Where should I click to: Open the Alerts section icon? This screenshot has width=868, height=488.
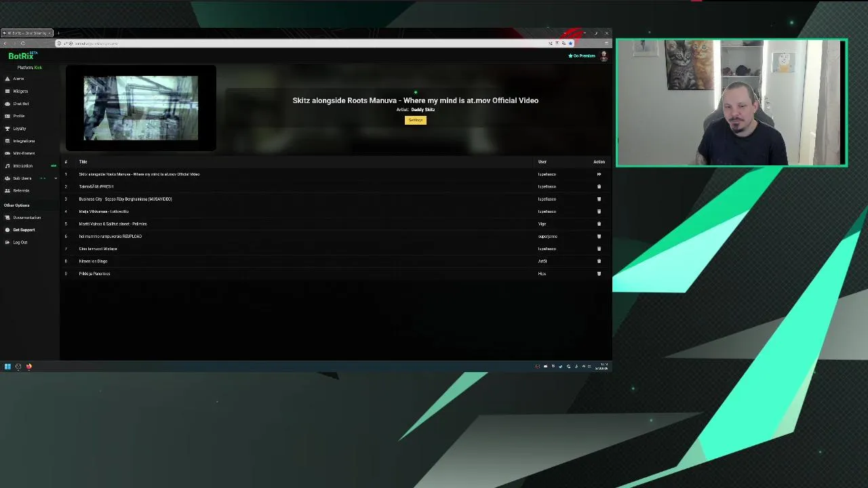(x=7, y=79)
